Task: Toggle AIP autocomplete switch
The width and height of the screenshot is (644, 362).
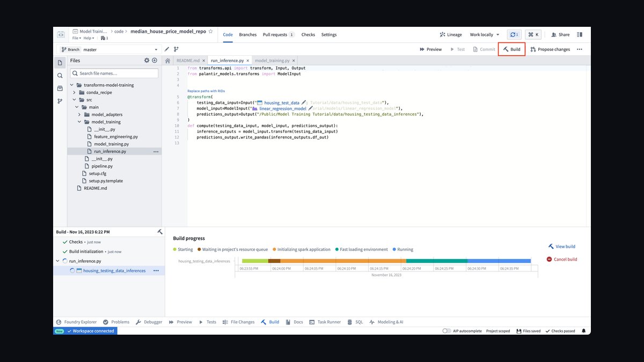Action: [x=447, y=331]
